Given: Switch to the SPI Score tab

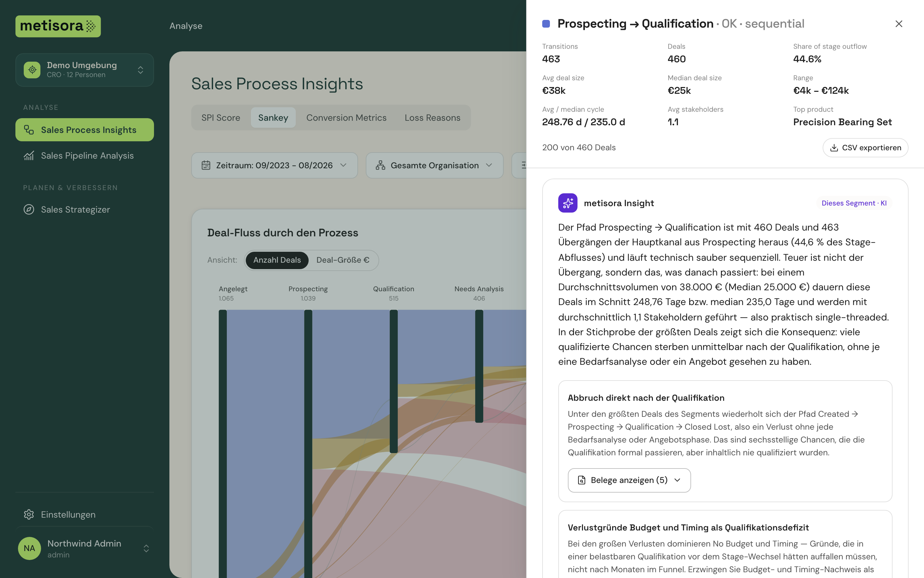Looking at the screenshot, I should (x=221, y=118).
